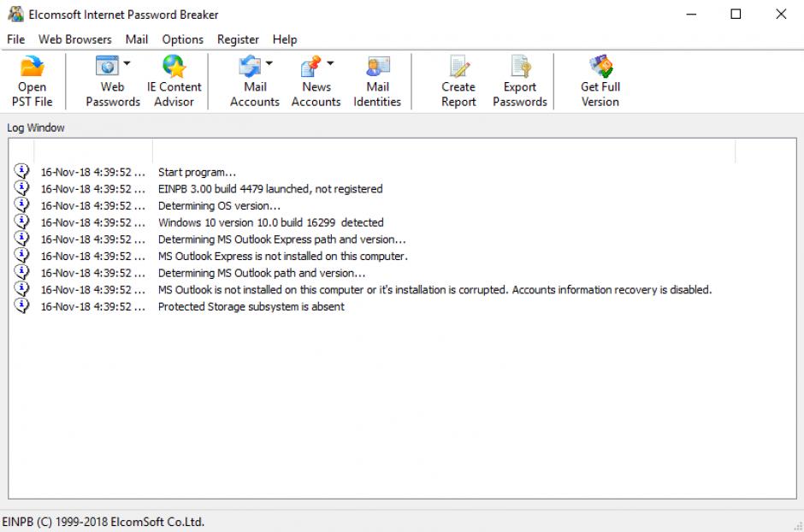
Task: Select 'Determining MS Outlook path and version' message
Action: pyautogui.click(x=262, y=273)
